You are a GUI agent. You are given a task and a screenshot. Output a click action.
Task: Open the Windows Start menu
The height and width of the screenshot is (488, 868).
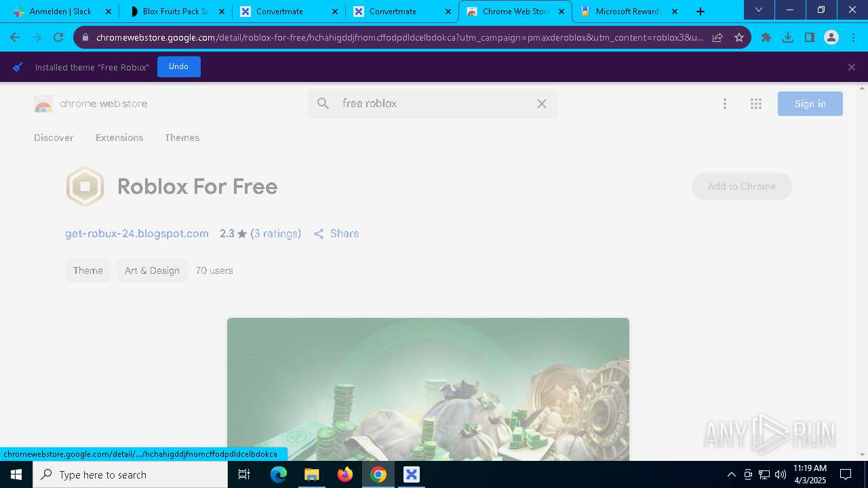pyautogui.click(x=16, y=474)
